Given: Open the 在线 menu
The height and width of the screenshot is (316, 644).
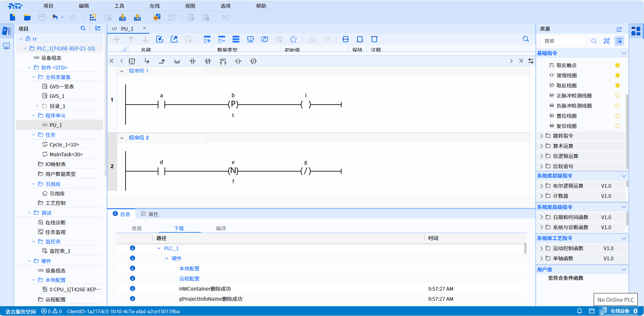Looking at the screenshot, I should (155, 6).
